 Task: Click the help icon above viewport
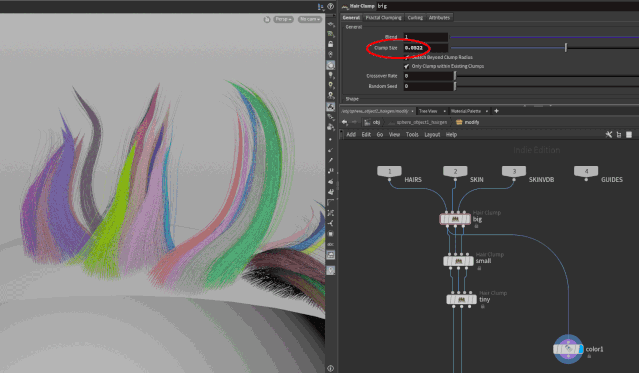(x=331, y=6)
